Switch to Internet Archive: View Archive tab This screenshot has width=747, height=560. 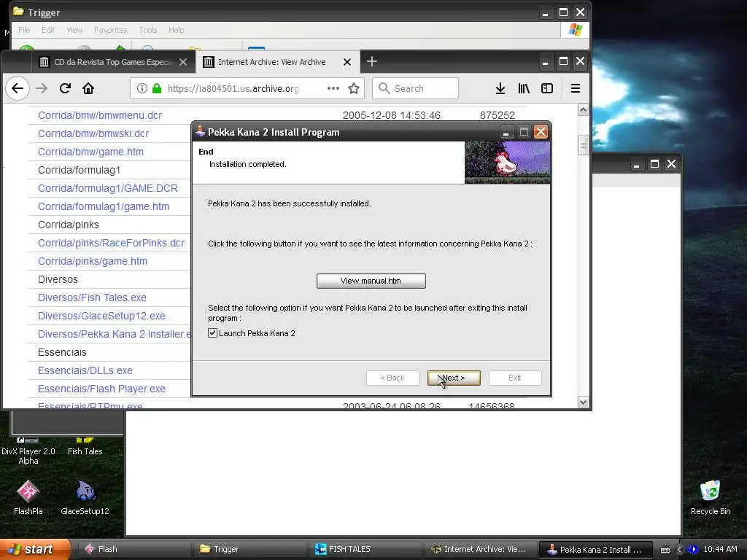[x=278, y=62]
